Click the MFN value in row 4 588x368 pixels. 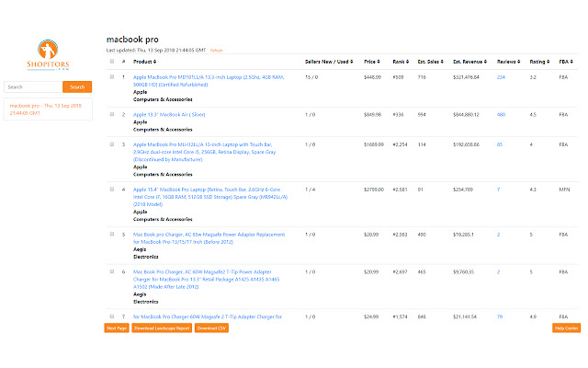click(x=564, y=190)
